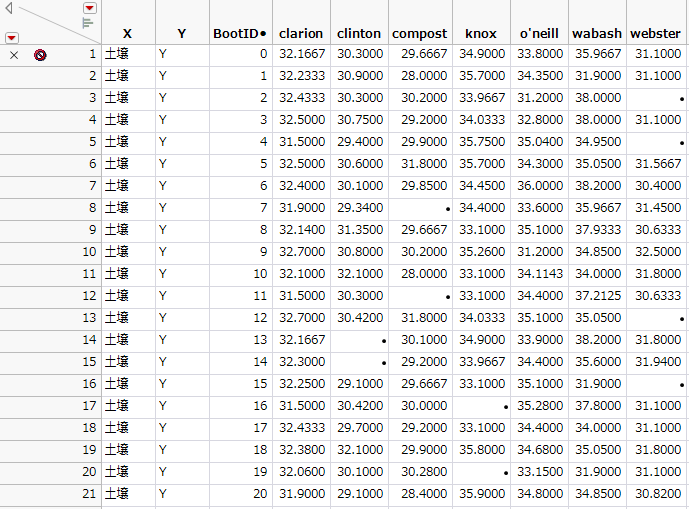Select the BootID column header
This screenshot has height=509, width=689.
240,33
